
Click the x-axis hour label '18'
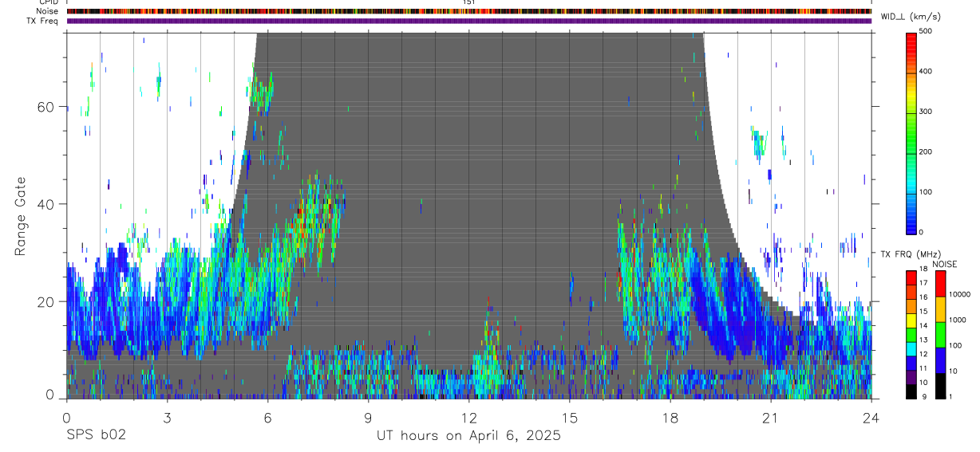point(670,418)
